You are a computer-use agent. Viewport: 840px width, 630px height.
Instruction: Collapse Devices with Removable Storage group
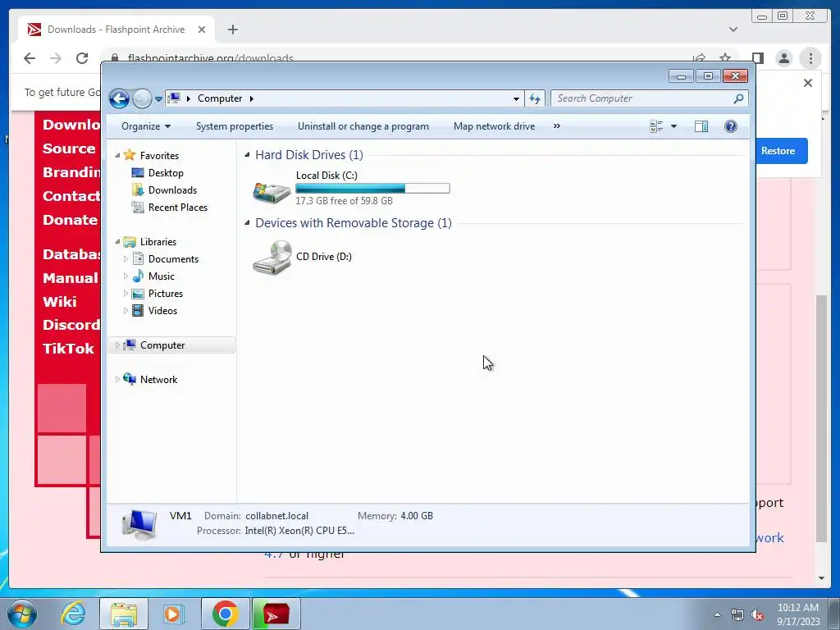click(x=247, y=223)
